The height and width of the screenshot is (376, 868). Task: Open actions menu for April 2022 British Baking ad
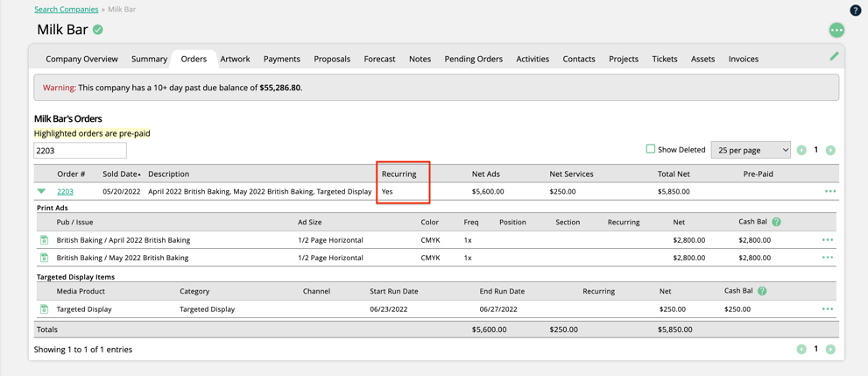pyautogui.click(x=828, y=240)
